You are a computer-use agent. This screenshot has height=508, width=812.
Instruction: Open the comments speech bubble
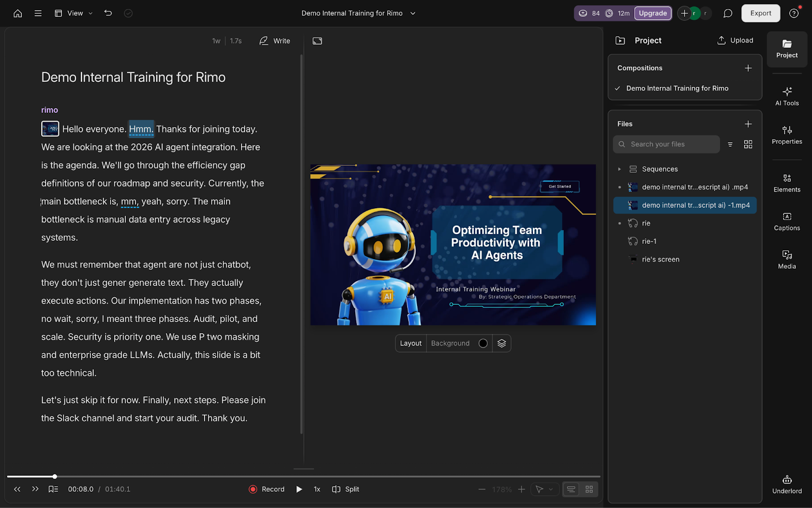click(728, 13)
